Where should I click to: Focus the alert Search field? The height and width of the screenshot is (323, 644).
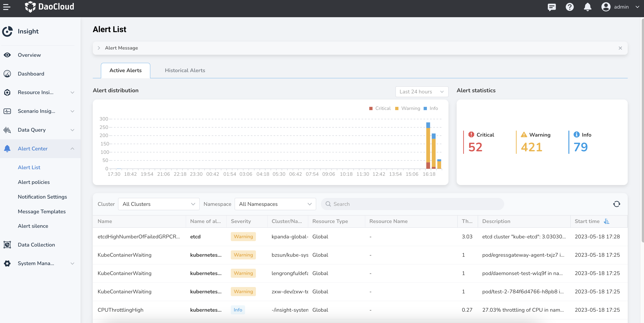point(413,204)
